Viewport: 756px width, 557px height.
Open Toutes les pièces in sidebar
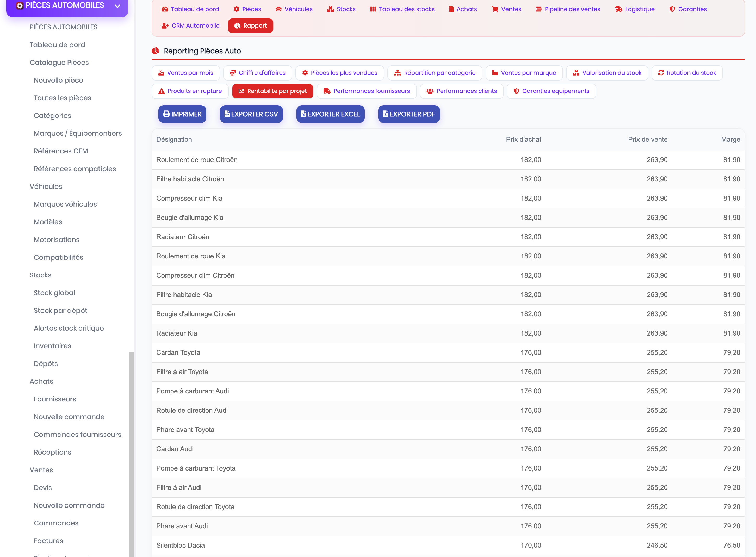[x=62, y=98]
